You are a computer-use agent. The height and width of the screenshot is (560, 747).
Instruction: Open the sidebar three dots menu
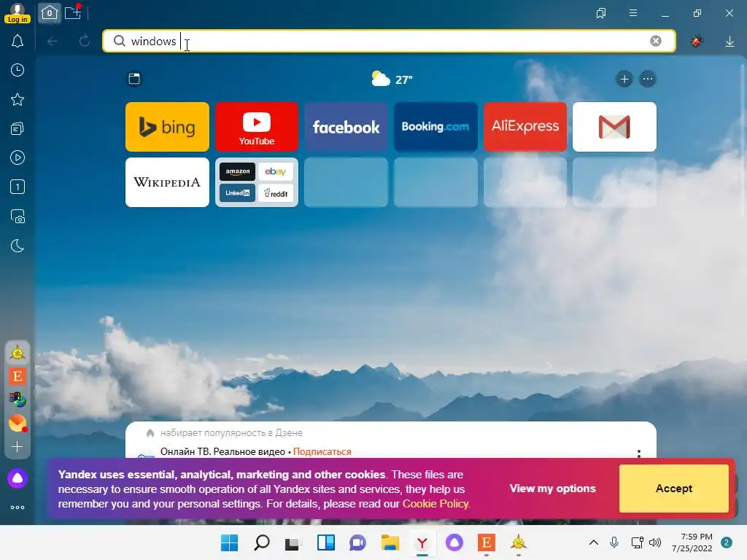(18, 507)
